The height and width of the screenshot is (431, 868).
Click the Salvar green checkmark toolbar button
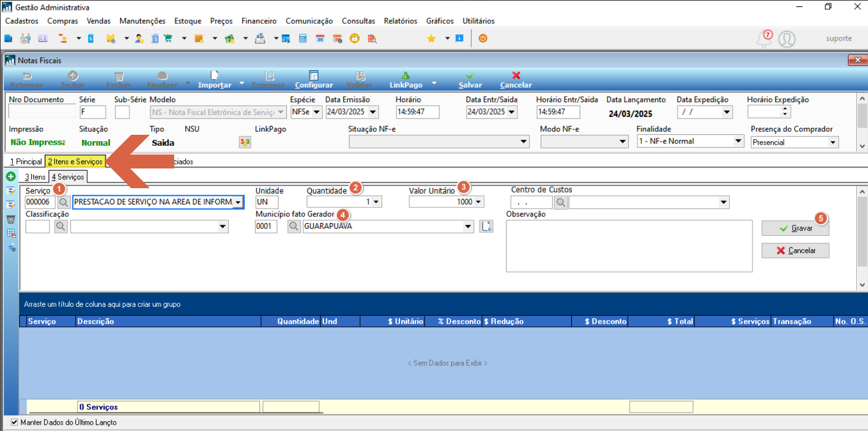470,80
